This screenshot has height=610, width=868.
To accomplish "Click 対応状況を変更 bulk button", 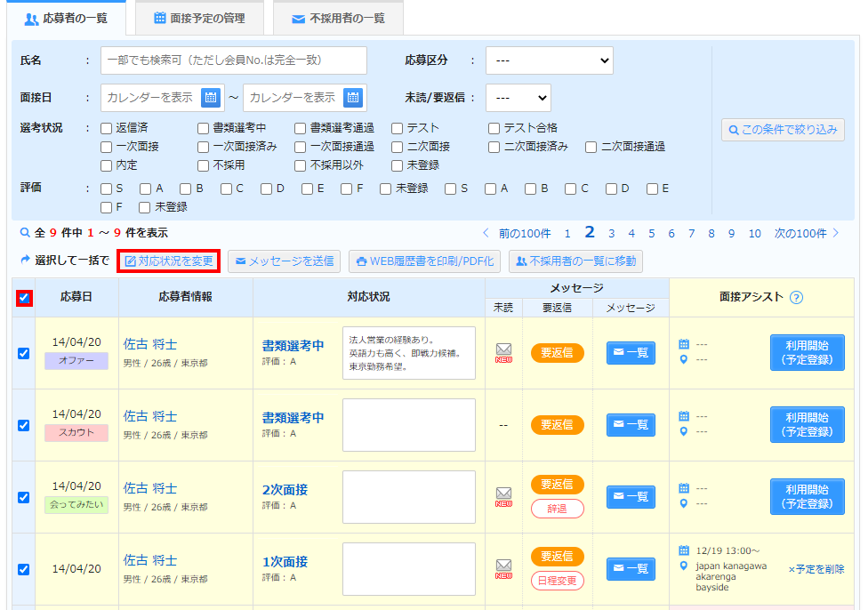I will coord(169,261).
